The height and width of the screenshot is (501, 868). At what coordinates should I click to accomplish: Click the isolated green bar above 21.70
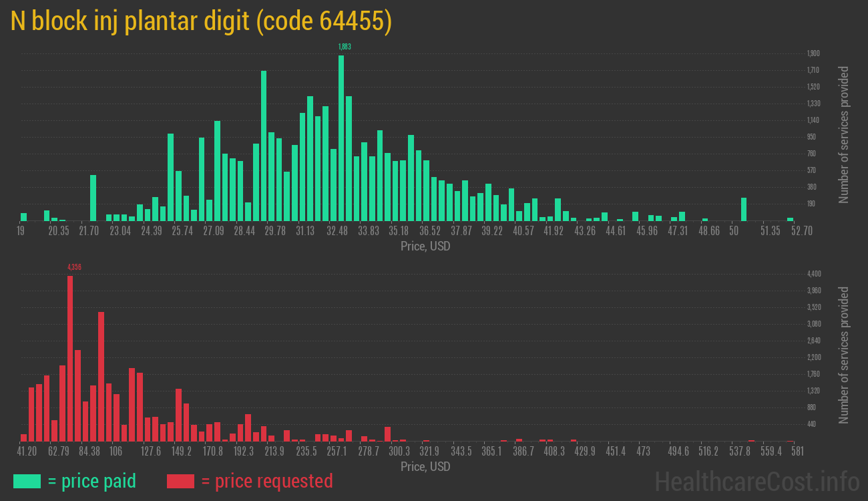click(x=93, y=198)
